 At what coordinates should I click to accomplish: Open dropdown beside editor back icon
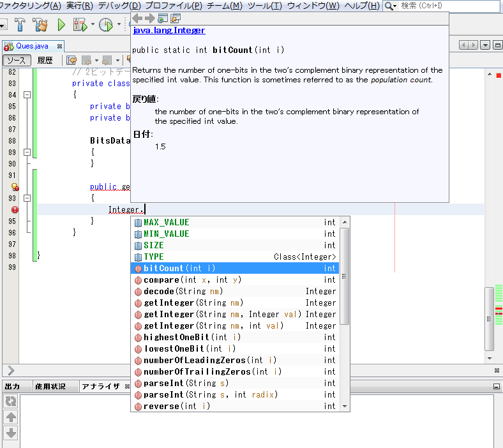point(96,60)
